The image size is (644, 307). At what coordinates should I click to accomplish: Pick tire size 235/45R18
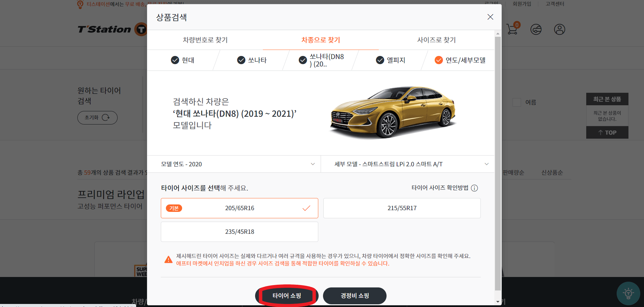click(x=240, y=232)
